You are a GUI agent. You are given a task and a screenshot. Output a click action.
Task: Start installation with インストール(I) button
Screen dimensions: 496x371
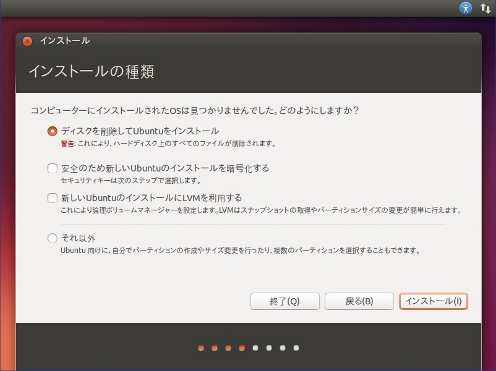(x=433, y=301)
